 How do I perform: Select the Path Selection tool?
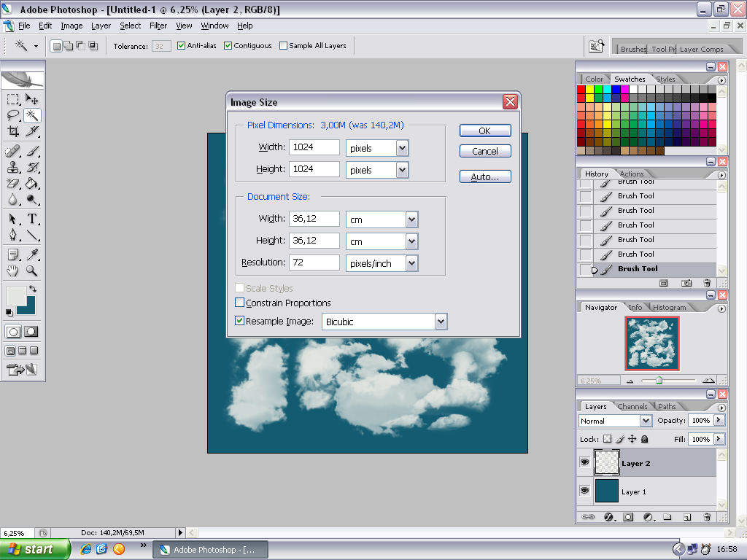point(13,219)
